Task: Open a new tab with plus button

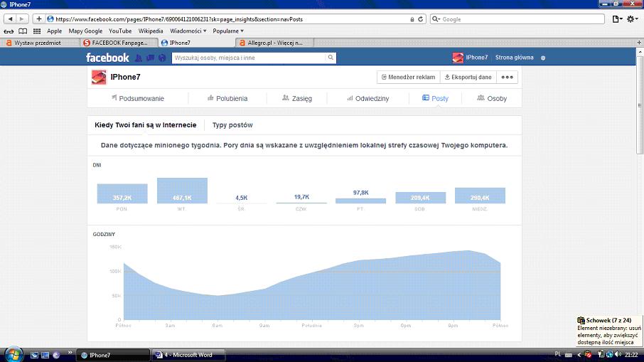Action: pos(639,43)
